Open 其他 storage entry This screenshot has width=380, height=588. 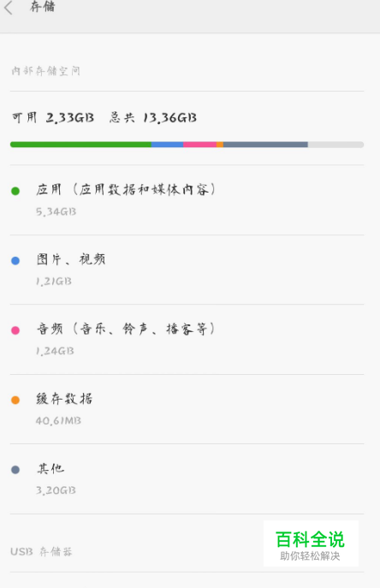pos(187,479)
